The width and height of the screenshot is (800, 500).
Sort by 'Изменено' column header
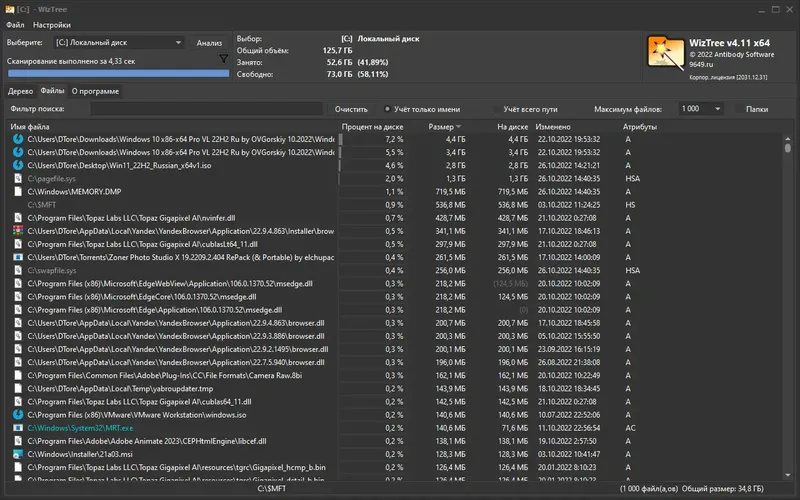pyautogui.click(x=553, y=127)
